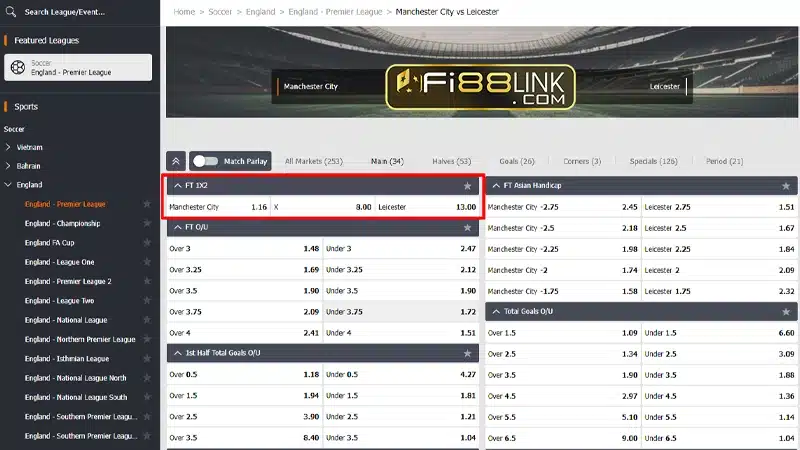Switch to Goals (26) tab
Screen dimensions: 800x450
[x=517, y=161]
